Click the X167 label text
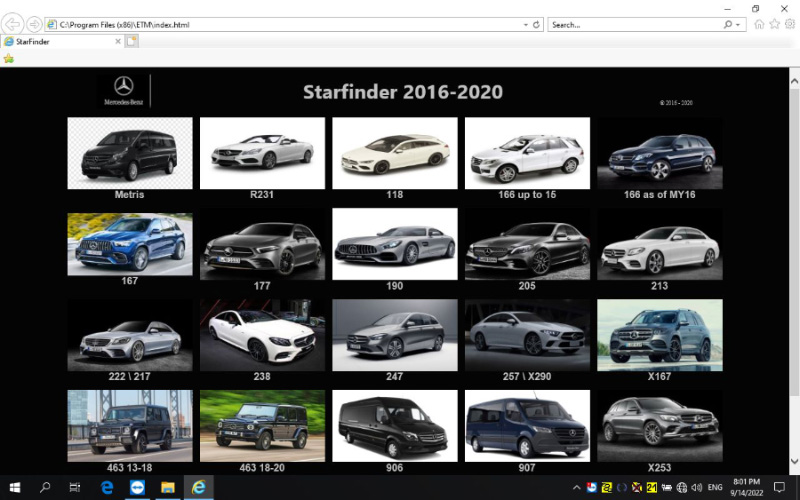 coord(659,377)
